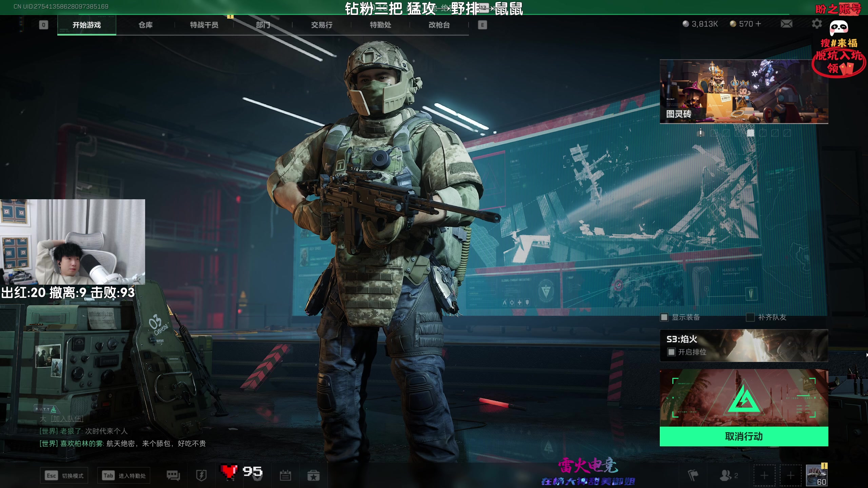Click the 取消行动 button
Viewport: 868px width, 488px height.
(x=744, y=436)
